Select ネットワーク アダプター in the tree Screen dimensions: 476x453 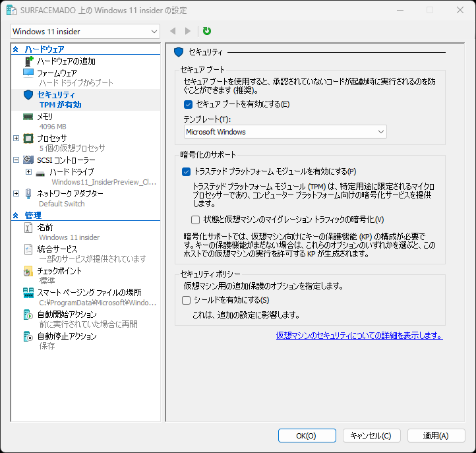tap(70, 193)
